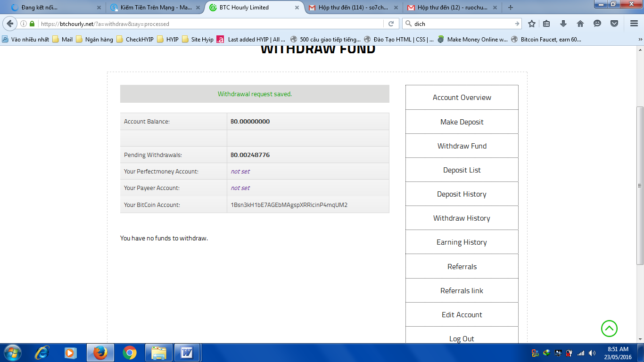
Task: Click the Internet Download Manager tray icon
Action: point(547,353)
